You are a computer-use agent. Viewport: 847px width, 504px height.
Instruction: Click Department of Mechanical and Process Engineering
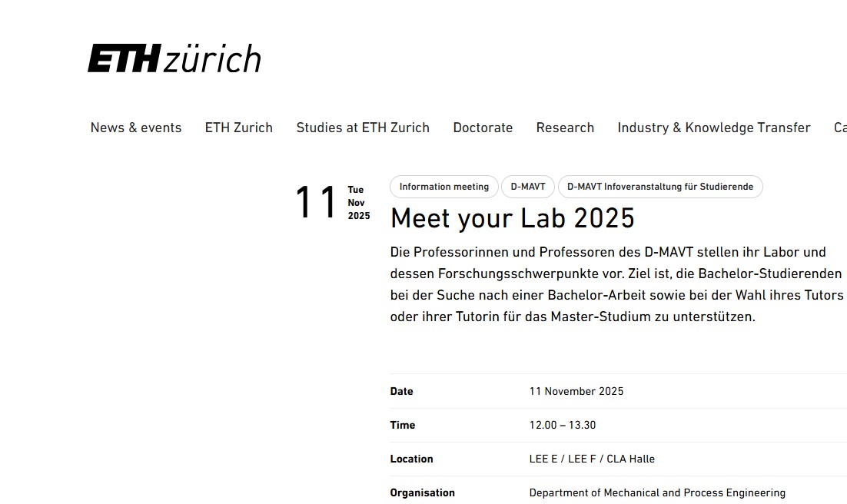657,492
